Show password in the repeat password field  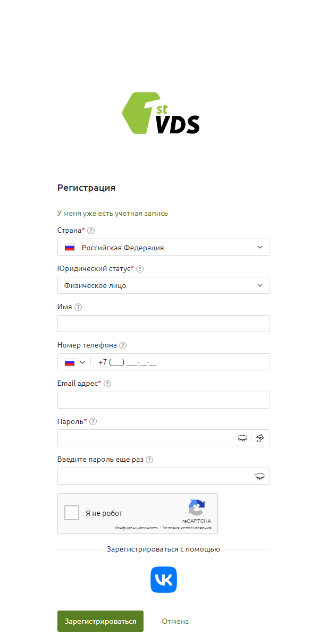coord(259,477)
